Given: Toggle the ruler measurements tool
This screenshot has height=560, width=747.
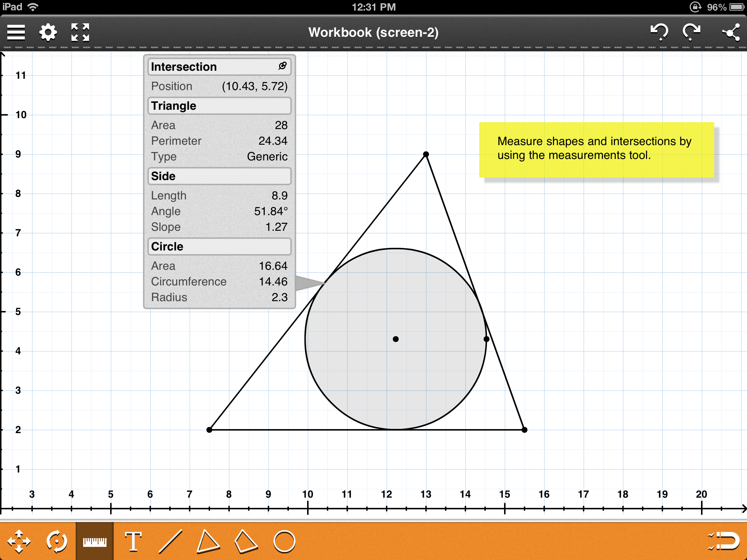Looking at the screenshot, I should 95,541.
